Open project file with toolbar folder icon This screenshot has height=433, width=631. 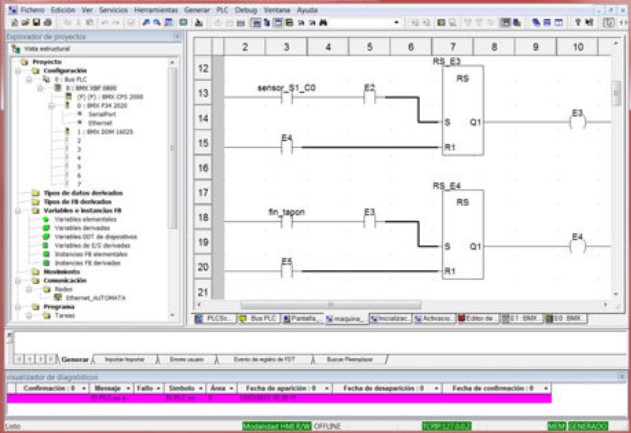point(26,23)
